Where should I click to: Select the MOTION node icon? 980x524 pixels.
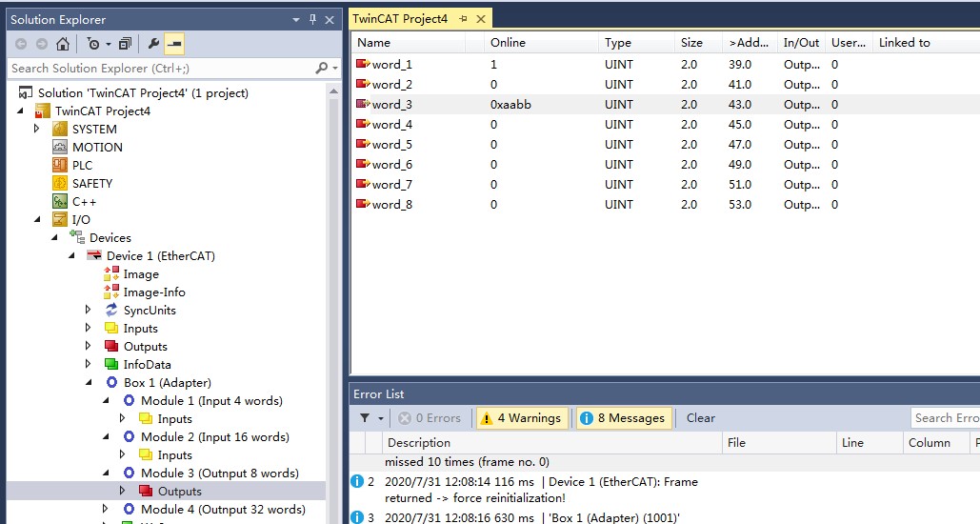pos(59,147)
